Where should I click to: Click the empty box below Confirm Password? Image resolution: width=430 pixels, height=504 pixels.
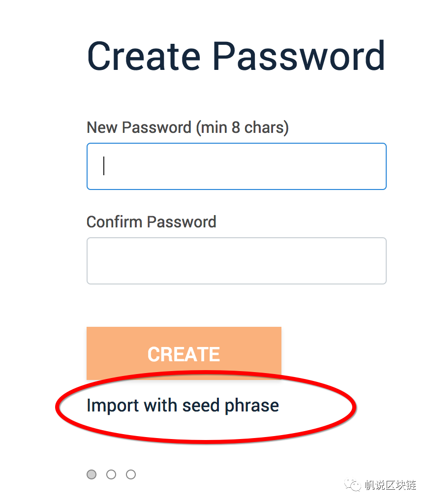tap(236, 261)
